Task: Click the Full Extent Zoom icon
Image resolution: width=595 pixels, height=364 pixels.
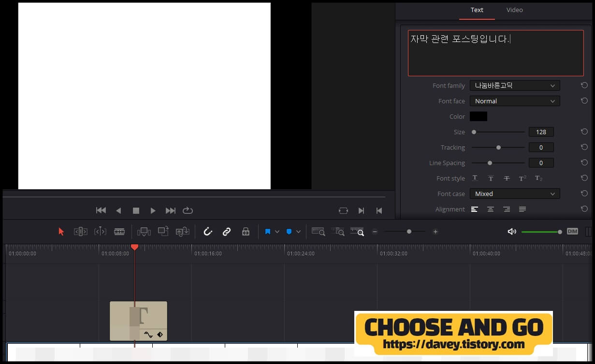Action: 318,232
